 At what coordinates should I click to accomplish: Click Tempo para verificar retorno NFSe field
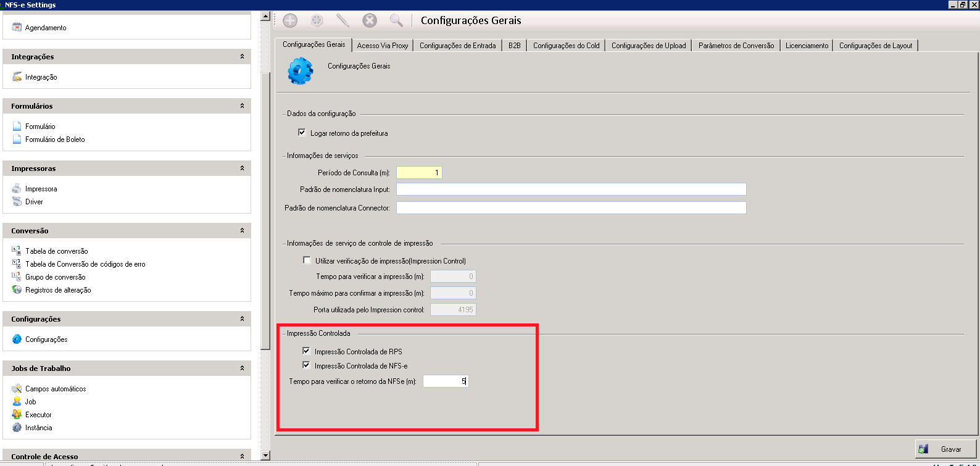(x=446, y=381)
